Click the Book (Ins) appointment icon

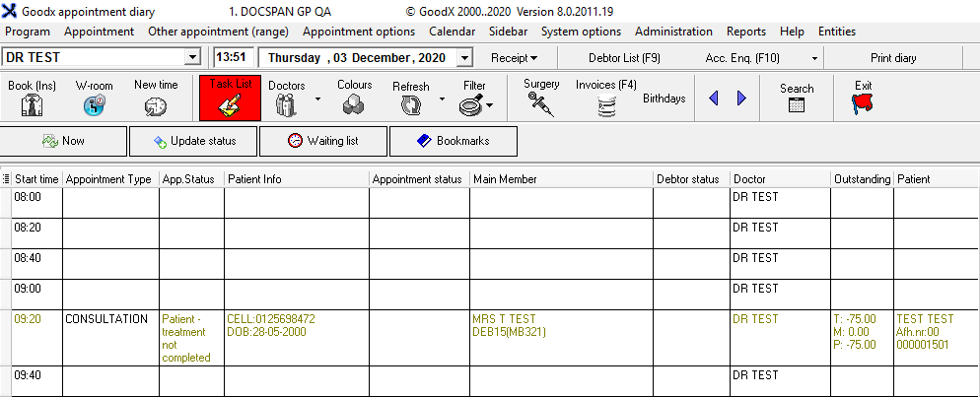click(x=32, y=105)
